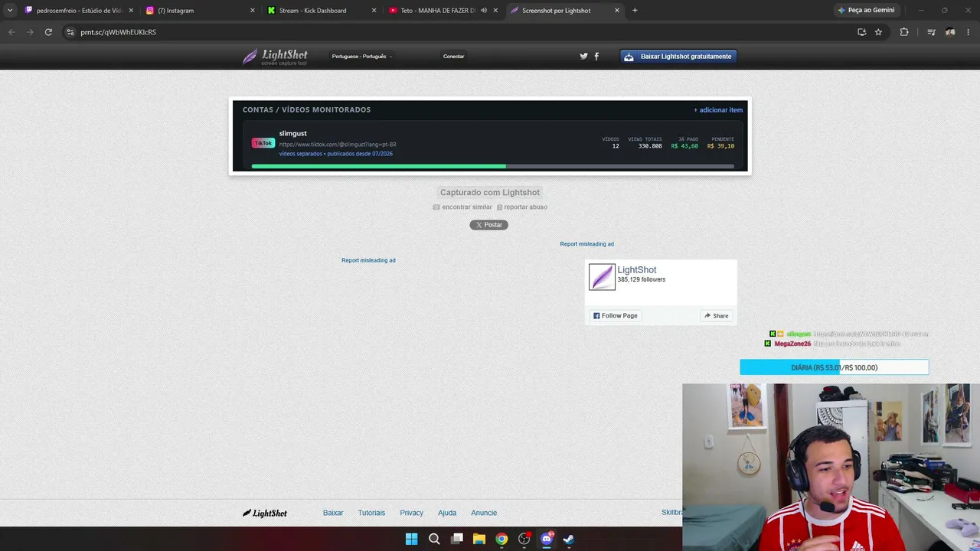Close the Kick Dashboard tab
The width and height of the screenshot is (980, 551).
374,11
